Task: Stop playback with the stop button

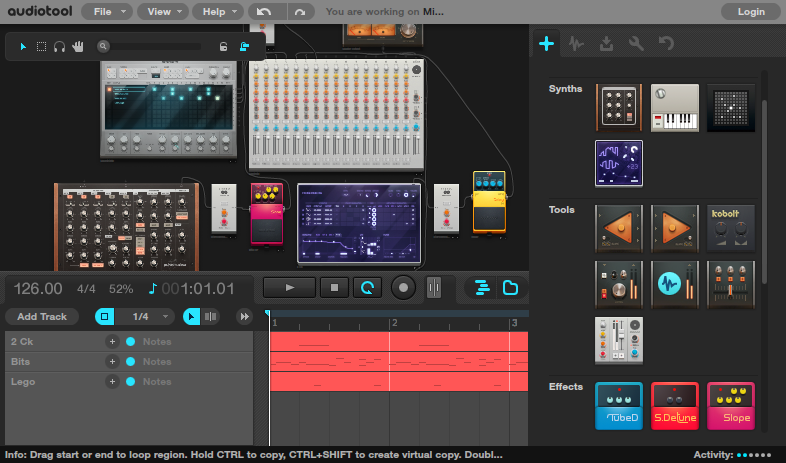Action: tap(334, 288)
